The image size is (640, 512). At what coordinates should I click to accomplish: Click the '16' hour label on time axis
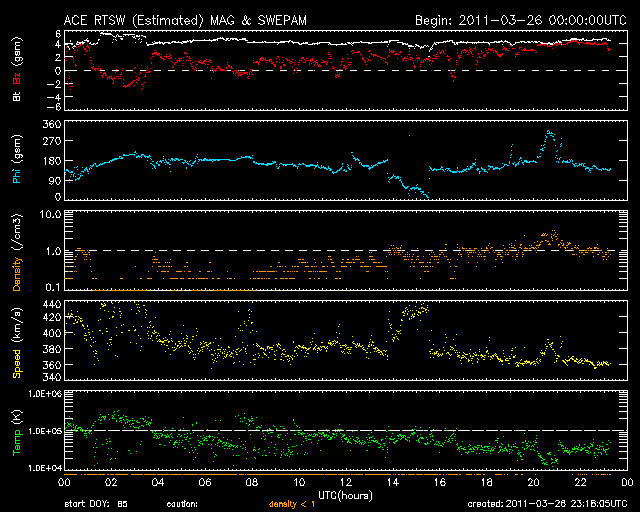tap(440, 483)
